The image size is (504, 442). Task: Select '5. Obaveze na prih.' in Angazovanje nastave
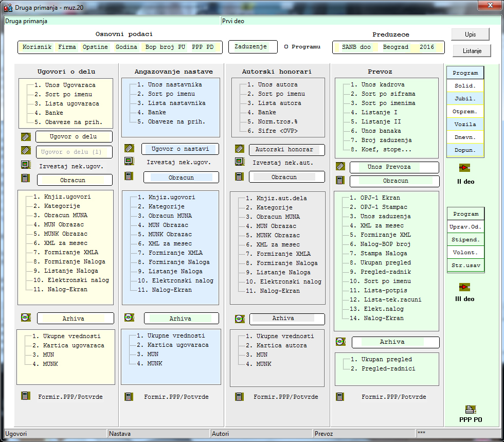[x=171, y=121]
